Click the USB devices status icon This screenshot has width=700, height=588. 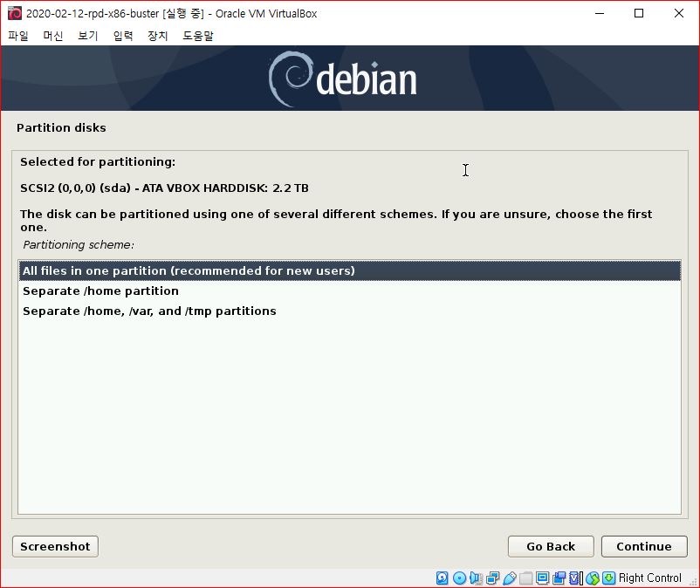pos(508,578)
